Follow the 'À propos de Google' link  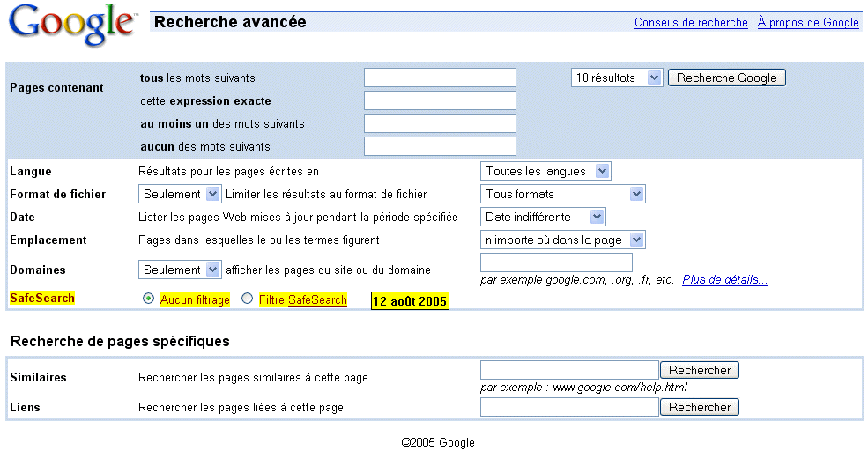pos(808,23)
